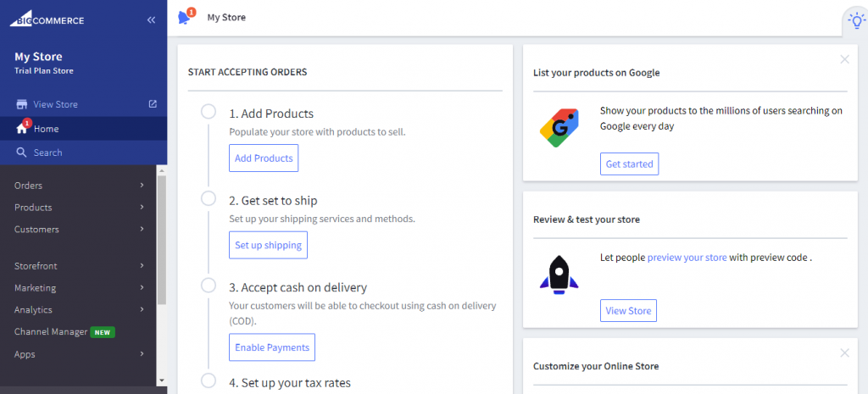868x394 pixels.
Task: Click the Home house icon
Action: pyautogui.click(x=22, y=129)
